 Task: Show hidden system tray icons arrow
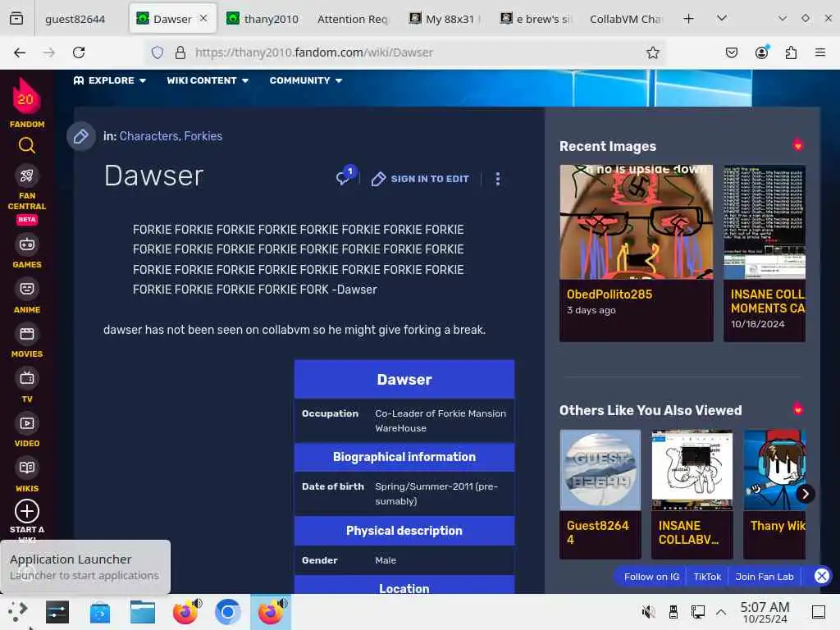tap(721, 612)
